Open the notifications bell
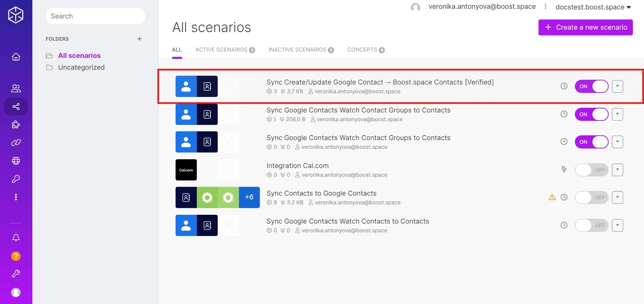The height and width of the screenshot is (304, 644). [16, 238]
